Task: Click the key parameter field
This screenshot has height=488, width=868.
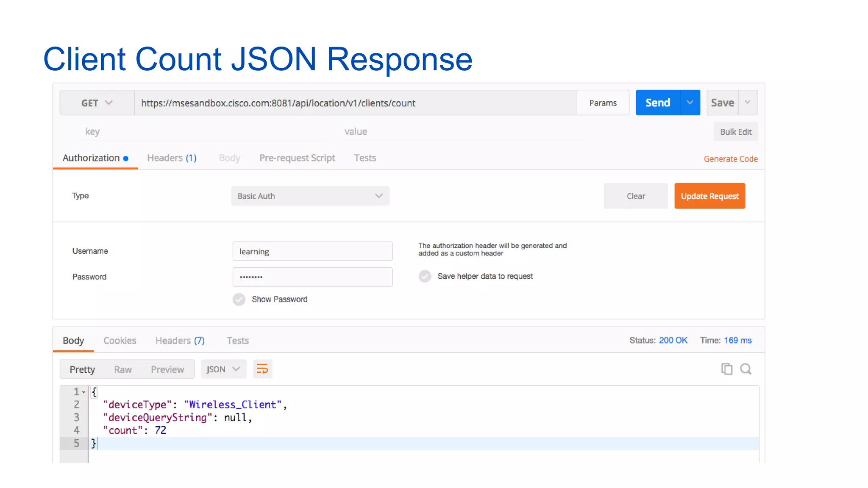Action: 203,132
